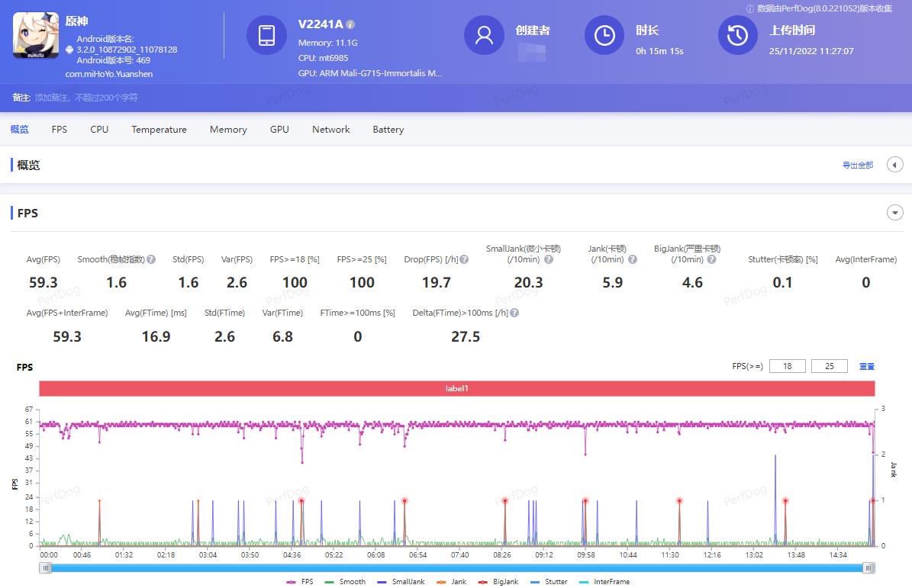This screenshot has width=912, height=588.
Task: Click the phone device icon beside V2241A
Action: click(x=266, y=35)
